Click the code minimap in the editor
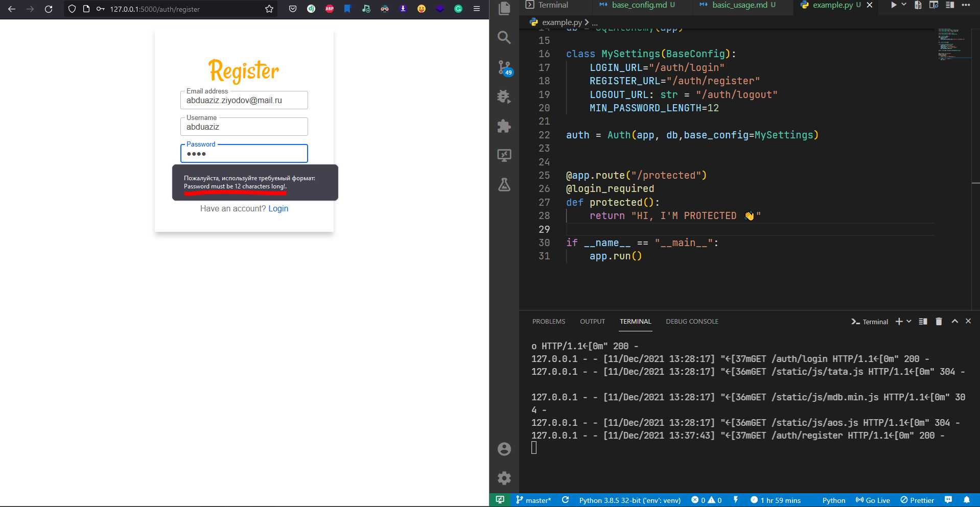The height and width of the screenshot is (507, 980). pyautogui.click(x=954, y=44)
